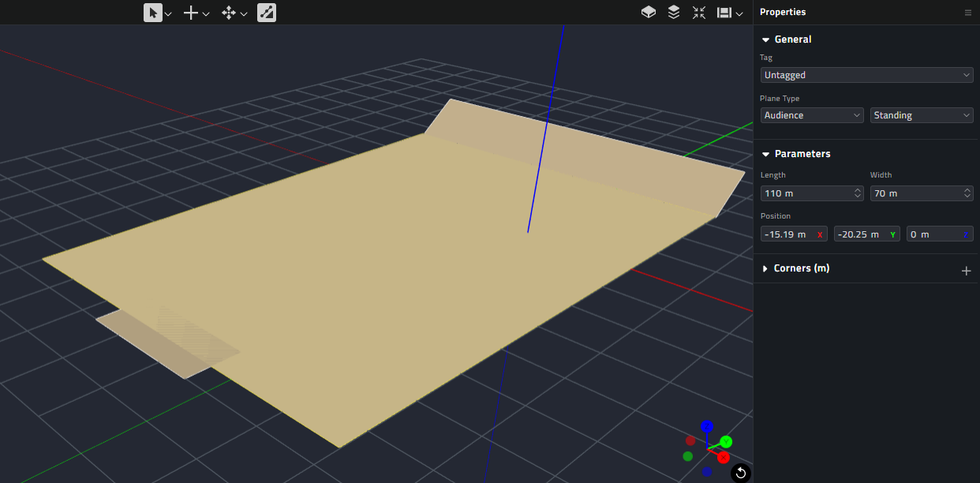Activate the four-arrow move tool

(229, 13)
